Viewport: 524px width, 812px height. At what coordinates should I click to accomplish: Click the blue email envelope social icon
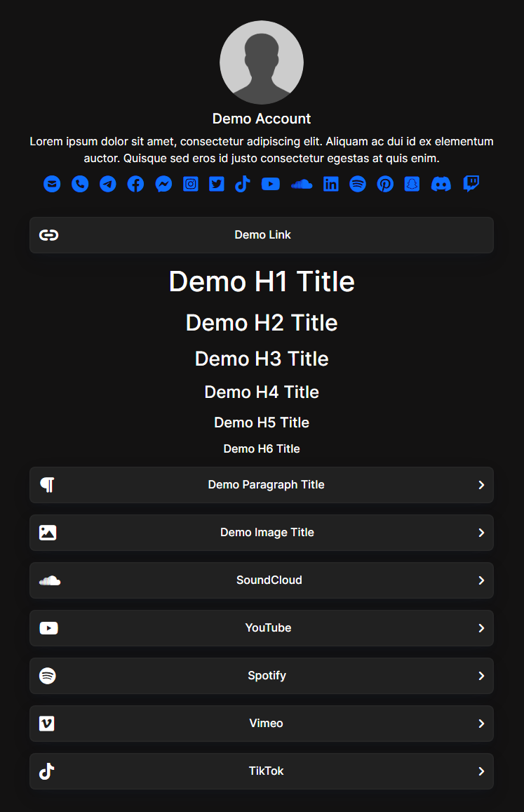point(52,184)
